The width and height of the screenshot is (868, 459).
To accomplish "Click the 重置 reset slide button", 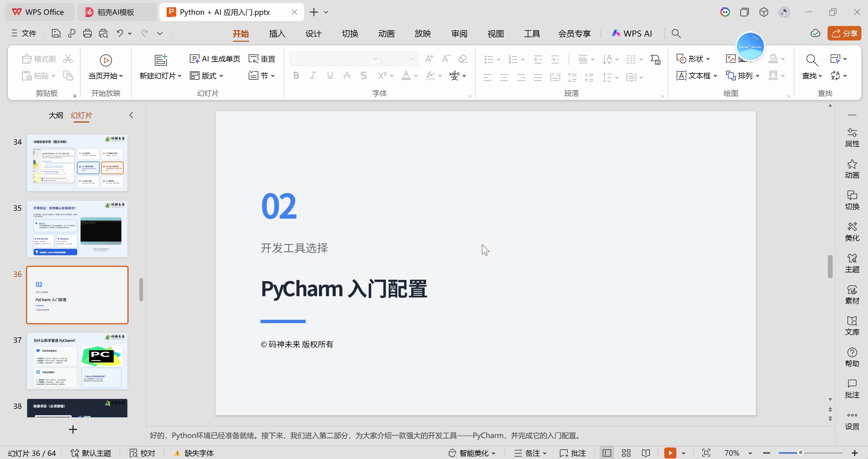I will tap(262, 59).
